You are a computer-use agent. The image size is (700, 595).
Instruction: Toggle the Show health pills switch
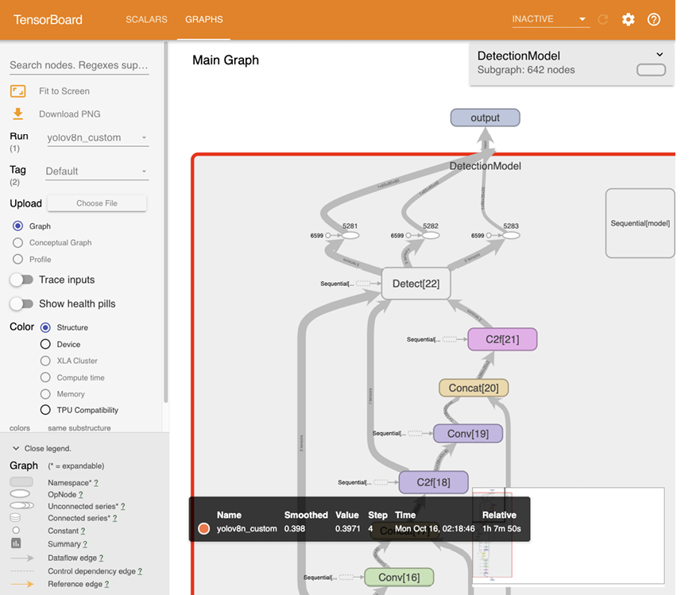click(22, 304)
